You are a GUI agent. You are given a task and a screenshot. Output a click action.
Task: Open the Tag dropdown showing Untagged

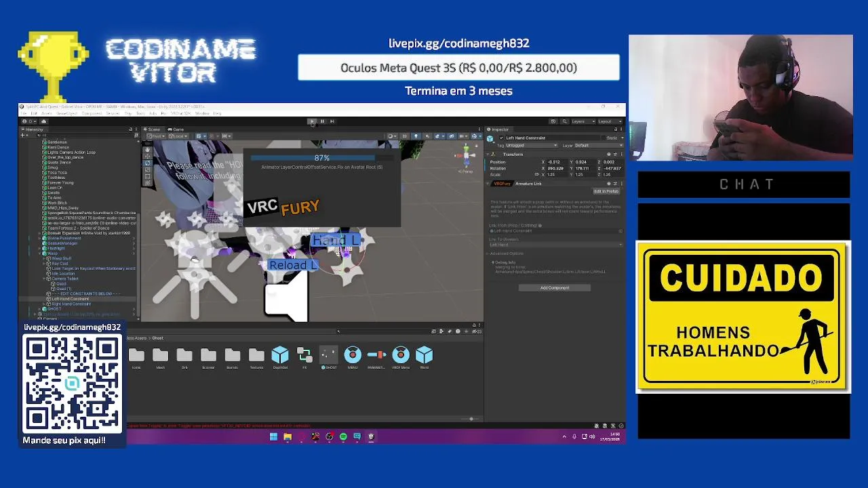pyautogui.click(x=531, y=146)
